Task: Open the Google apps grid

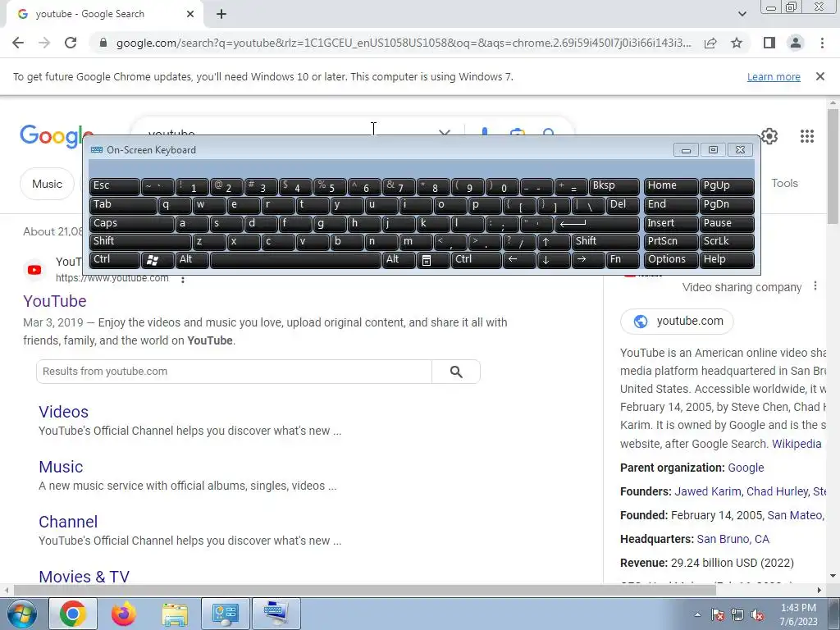Action: pos(807,136)
